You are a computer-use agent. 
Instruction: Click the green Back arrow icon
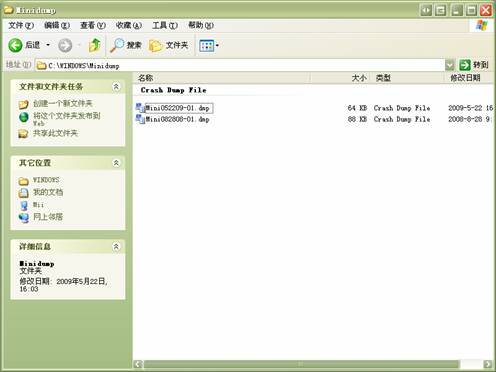pos(15,45)
